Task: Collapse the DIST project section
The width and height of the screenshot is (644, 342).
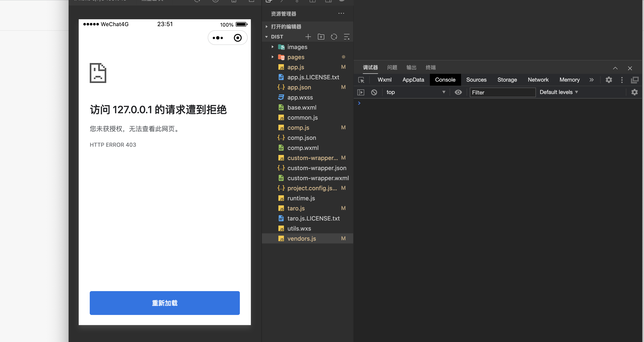Action: click(x=266, y=37)
